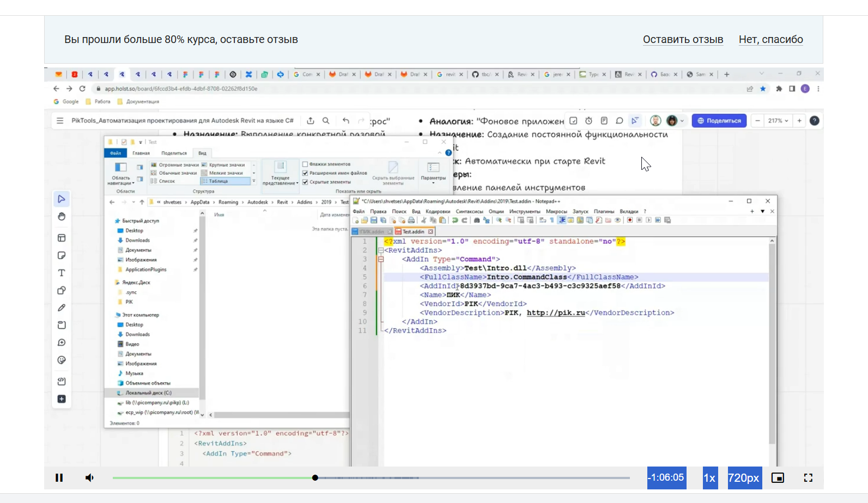Click the record macro icon in Notepad++
This screenshot has width=868, height=503.
(630, 220)
